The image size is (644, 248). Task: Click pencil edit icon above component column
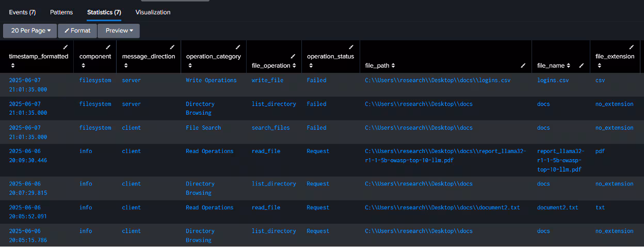point(109,47)
